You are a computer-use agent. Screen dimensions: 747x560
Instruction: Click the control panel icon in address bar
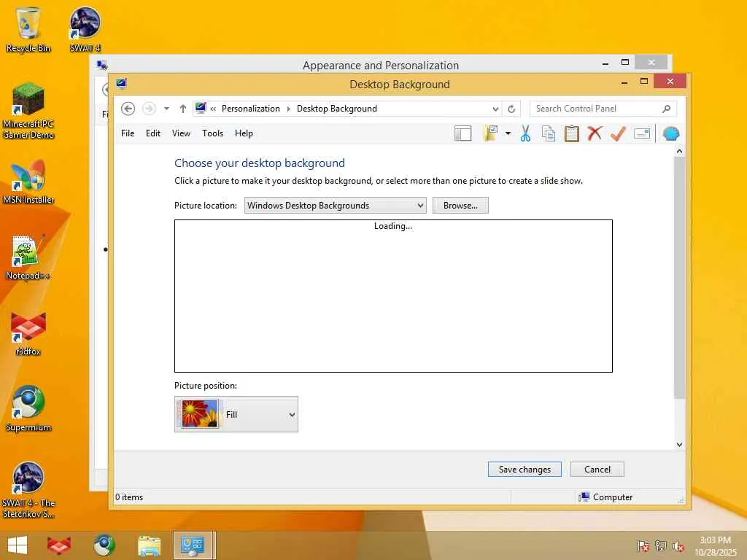[201, 109]
